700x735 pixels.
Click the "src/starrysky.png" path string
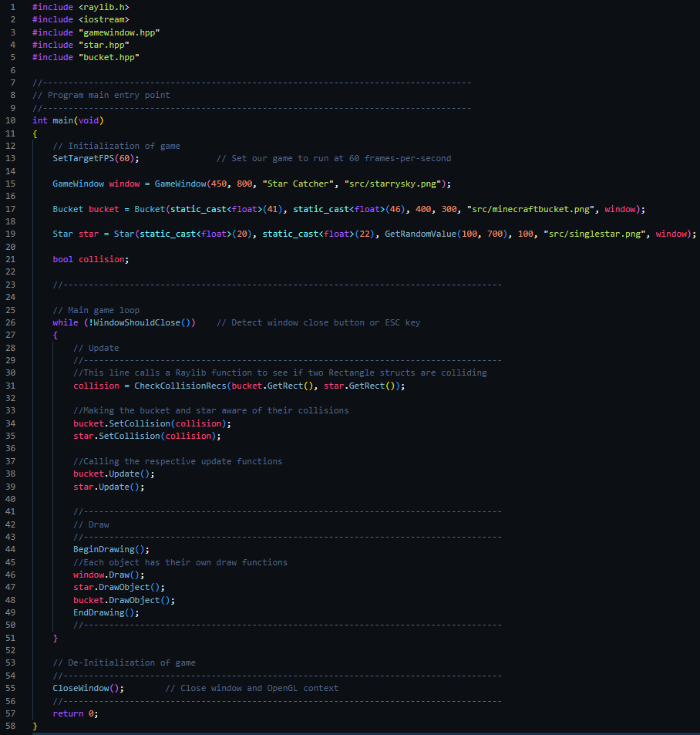click(x=395, y=184)
